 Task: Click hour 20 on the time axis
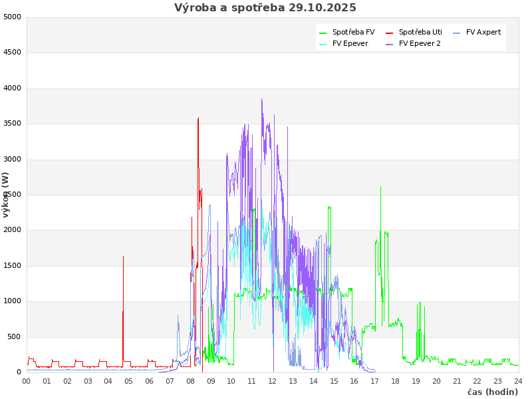(436, 381)
